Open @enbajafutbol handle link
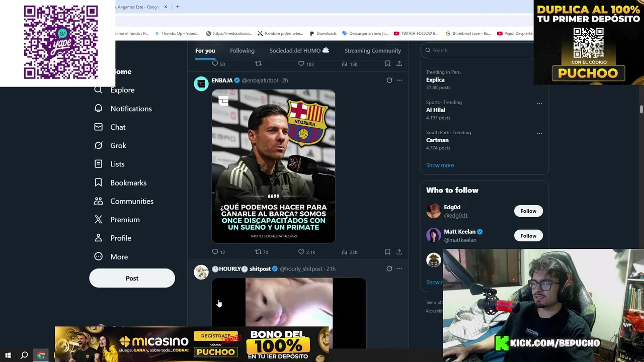 pyautogui.click(x=260, y=80)
